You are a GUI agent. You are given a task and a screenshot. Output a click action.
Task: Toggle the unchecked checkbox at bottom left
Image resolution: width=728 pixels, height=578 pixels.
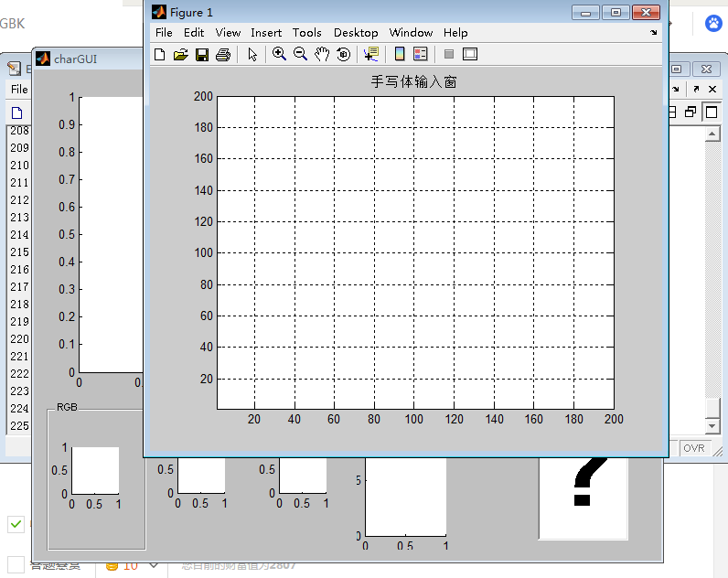16,565
